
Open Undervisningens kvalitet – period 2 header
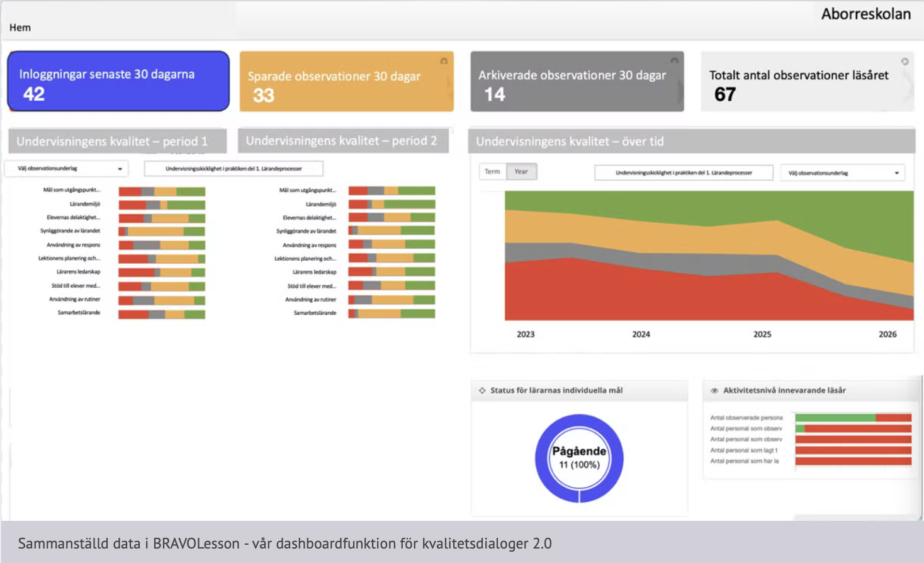click(x=342, y=141)
